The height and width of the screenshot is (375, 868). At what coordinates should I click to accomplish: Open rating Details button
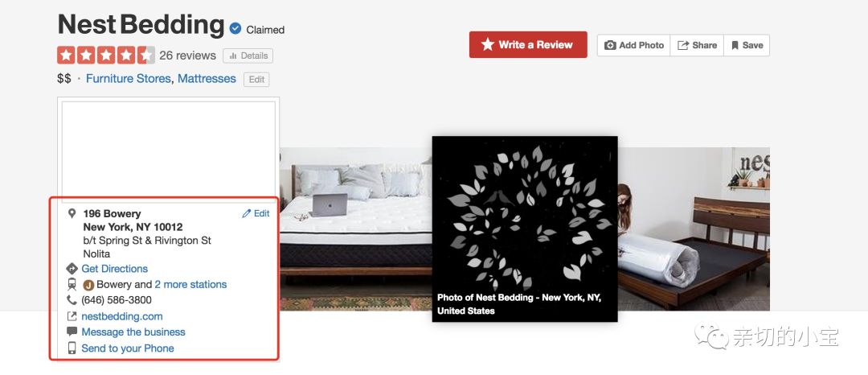[x=248, y=56]
